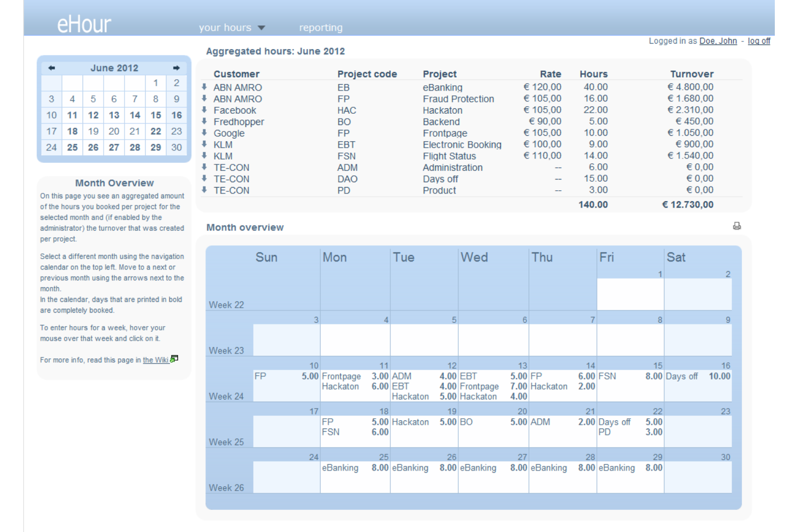Go to previous month using calendar left arrow

(51, 67)
